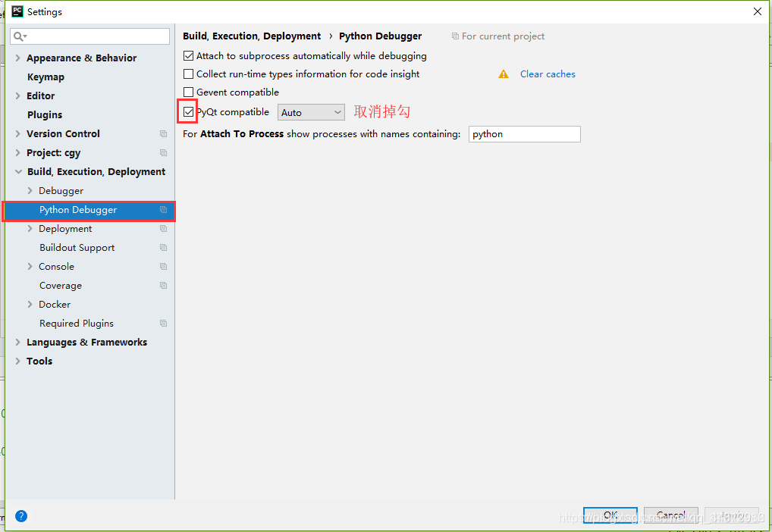Close the Settings dialog window
Image resolution: width=772 pixels, height=532 pixels.
tap(758, 11)
